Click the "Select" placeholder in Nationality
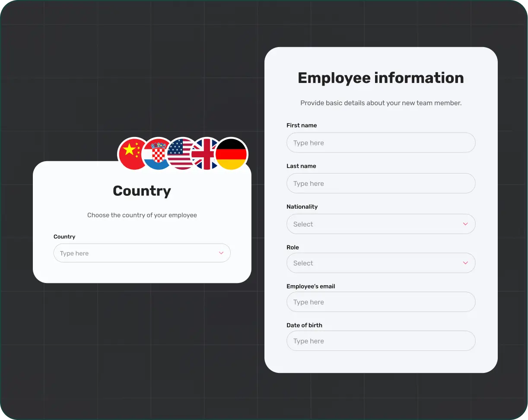The height and width of the screenshot is (420, 528). [x=303, y=224]
